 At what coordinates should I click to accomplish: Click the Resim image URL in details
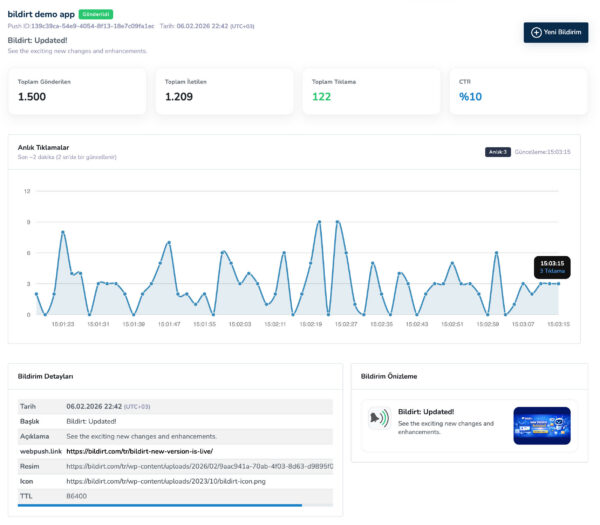pos(199,466)
